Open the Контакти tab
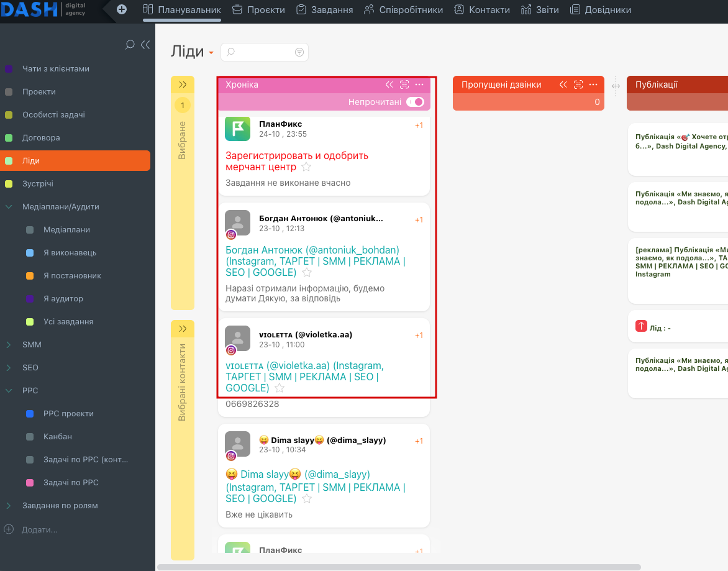Image resolution: width=728 pixels, height=571 pixels. [x=482, y=10]
